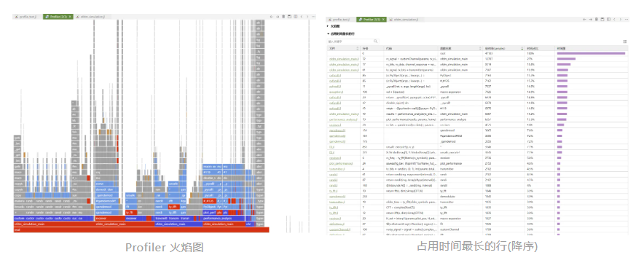This screenshot has width=644, height=263.
Task: Expand the 火焰图 section
Action: coord(334,26)
